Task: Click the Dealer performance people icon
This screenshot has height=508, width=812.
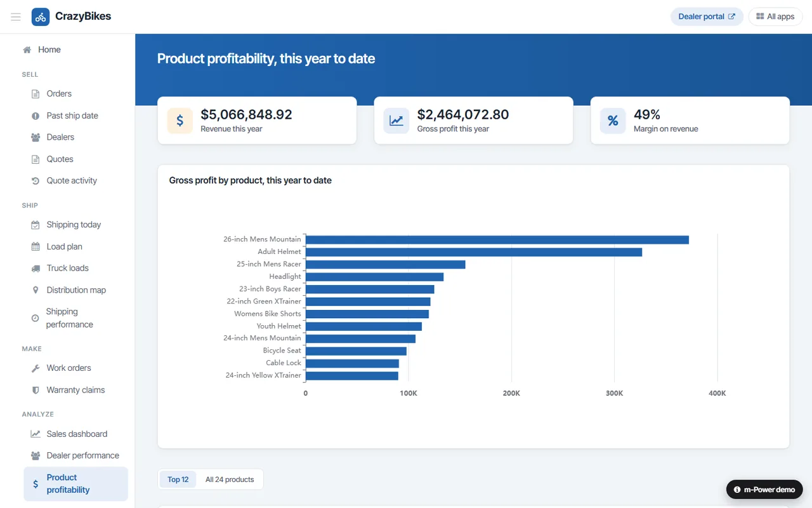Action: click(36, 456)
